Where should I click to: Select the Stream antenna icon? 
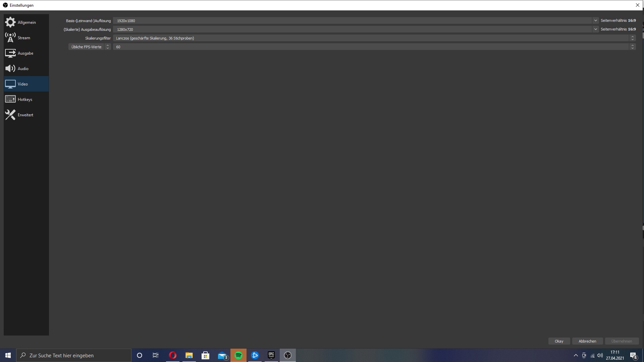tap(10, 38)
